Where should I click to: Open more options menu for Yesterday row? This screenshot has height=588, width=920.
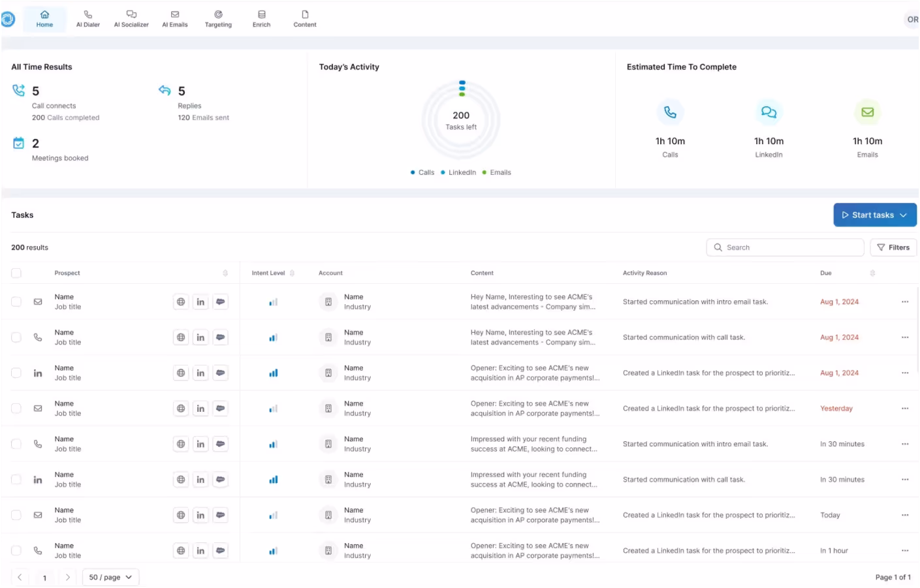tap(905, 409)
